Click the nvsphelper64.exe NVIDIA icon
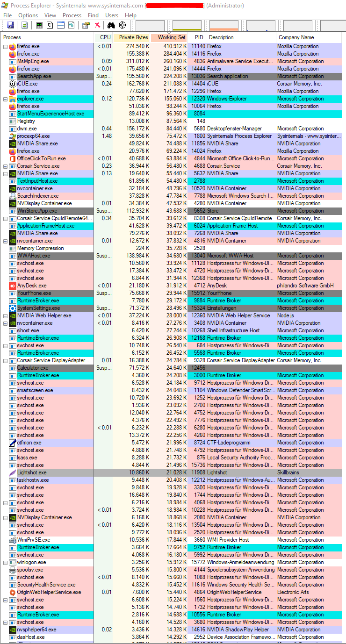 click(13, 630)
